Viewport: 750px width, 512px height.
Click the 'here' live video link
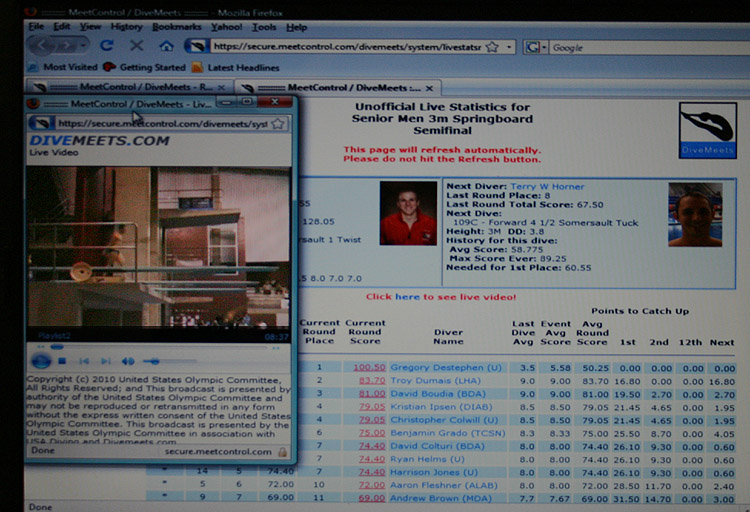click(407, 297)
